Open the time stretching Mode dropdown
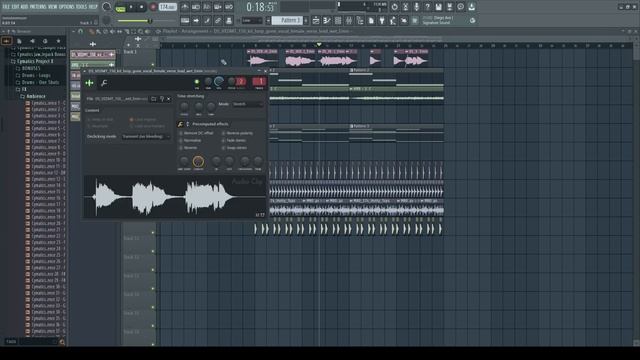The height and width of the screenshot is (360, 640). [x=247, y=104]
